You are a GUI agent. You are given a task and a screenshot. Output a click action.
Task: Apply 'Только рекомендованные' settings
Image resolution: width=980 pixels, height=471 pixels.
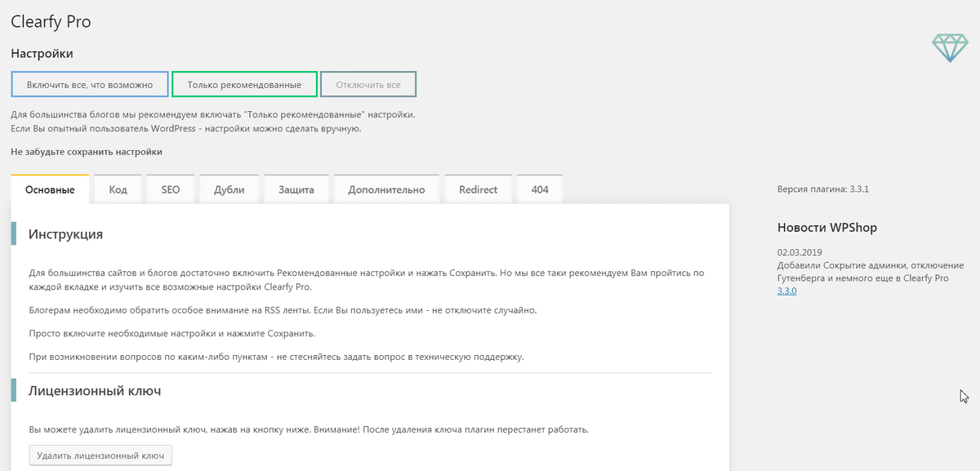(244, 84)
